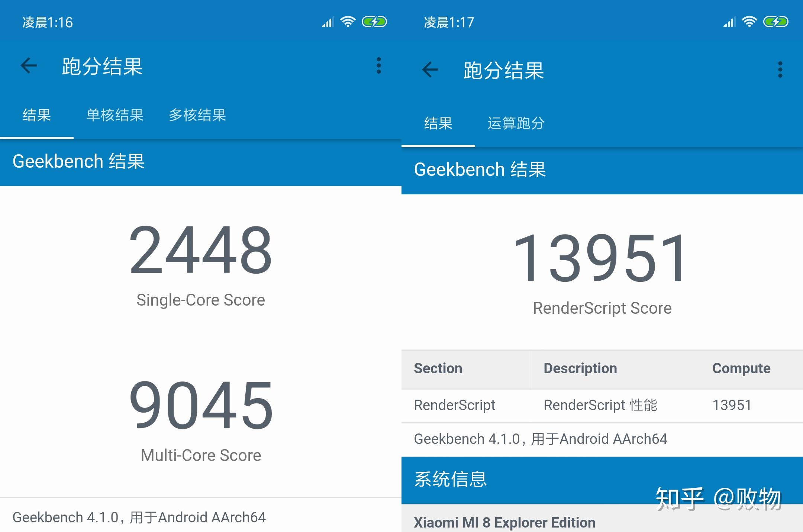This screenshot has width=803, height=532.
Task: Tap Wi-Fi icon in right status bar
Action: [x=749, y=22]
